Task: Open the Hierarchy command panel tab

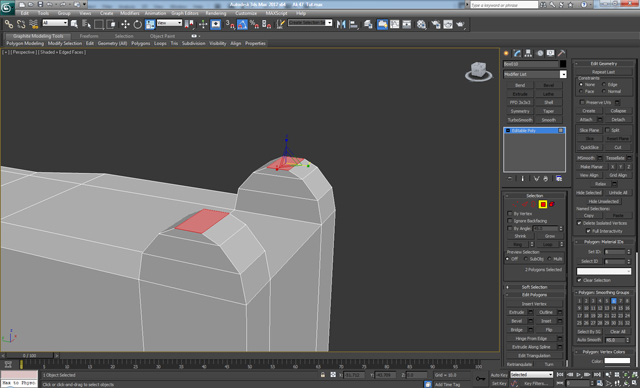Action: point(528,53)
